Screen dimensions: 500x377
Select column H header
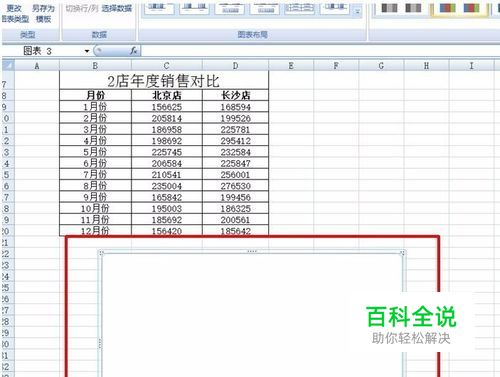click(426, 65)
